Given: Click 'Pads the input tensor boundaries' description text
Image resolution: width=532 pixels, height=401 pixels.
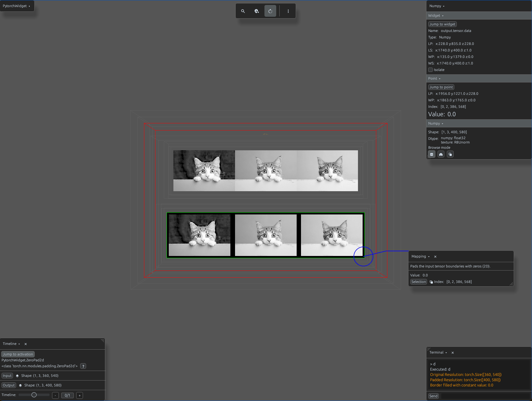Looking at the screenshot, I should click(x=450, y=266).
